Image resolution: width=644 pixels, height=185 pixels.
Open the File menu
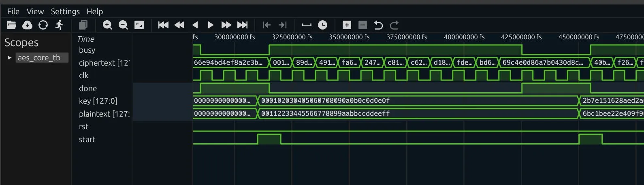(13, 11)
